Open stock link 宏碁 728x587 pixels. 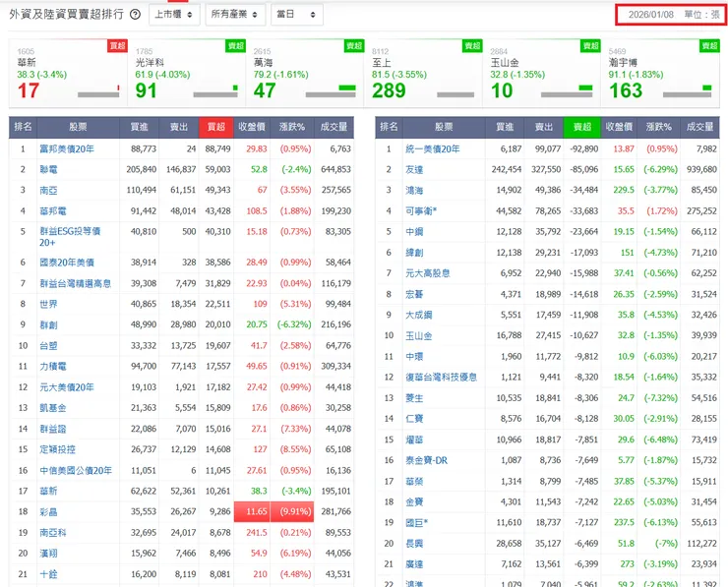pyautogui.click(x=414, y=294)
